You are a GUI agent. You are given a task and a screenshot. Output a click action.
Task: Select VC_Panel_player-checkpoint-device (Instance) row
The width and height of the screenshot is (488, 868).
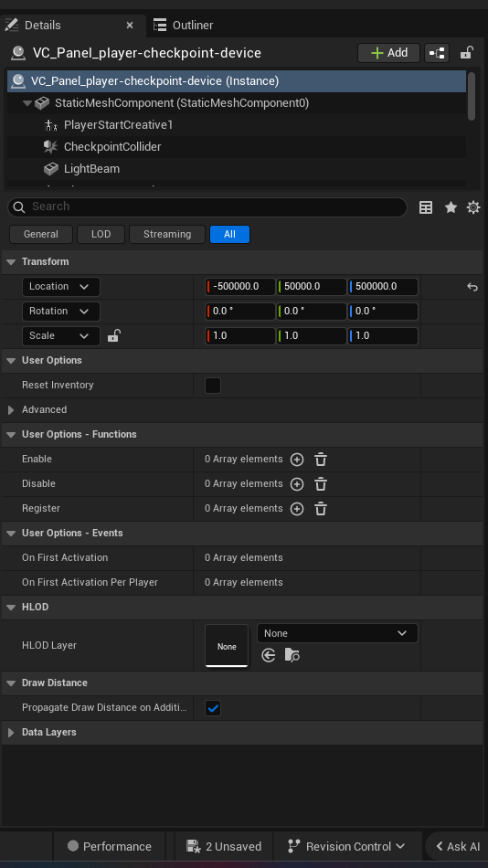[237, 80]
